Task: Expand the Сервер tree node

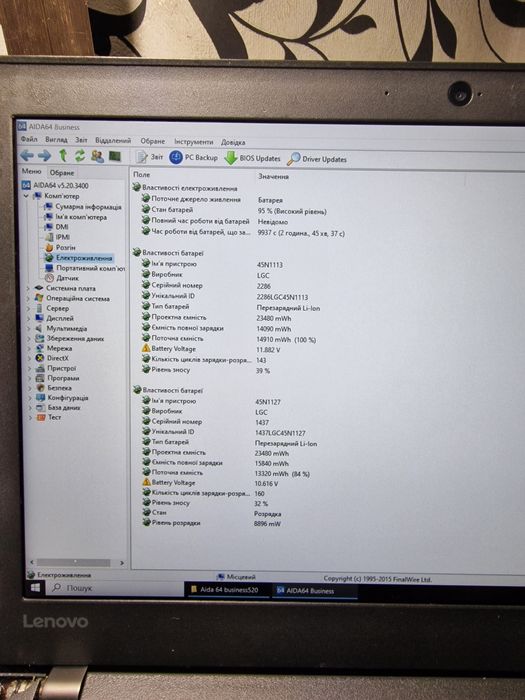Action: click(x=29, y=308)
